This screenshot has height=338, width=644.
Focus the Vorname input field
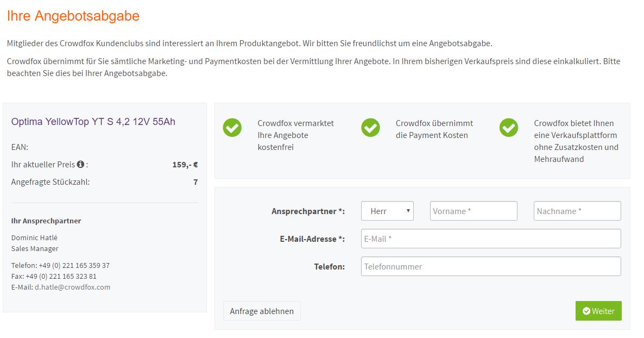[473, 211]
